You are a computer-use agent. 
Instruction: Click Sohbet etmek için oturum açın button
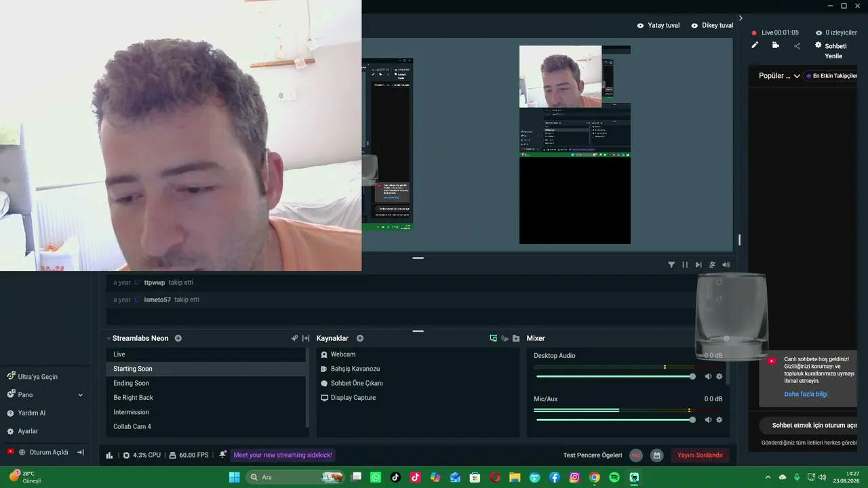[808, 426]
